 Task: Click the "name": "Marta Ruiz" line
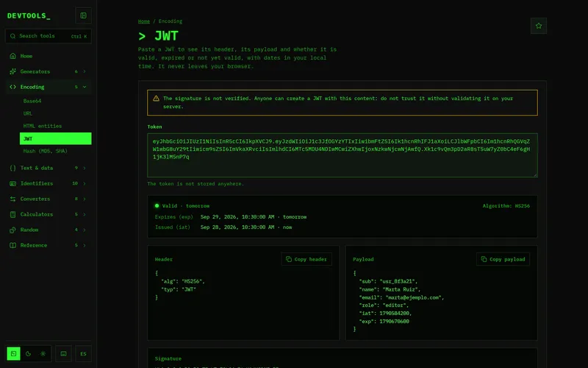tap(390, 289)
